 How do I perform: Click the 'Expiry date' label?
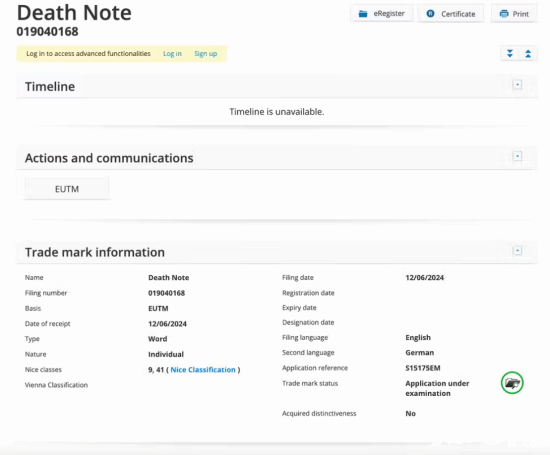299,308
